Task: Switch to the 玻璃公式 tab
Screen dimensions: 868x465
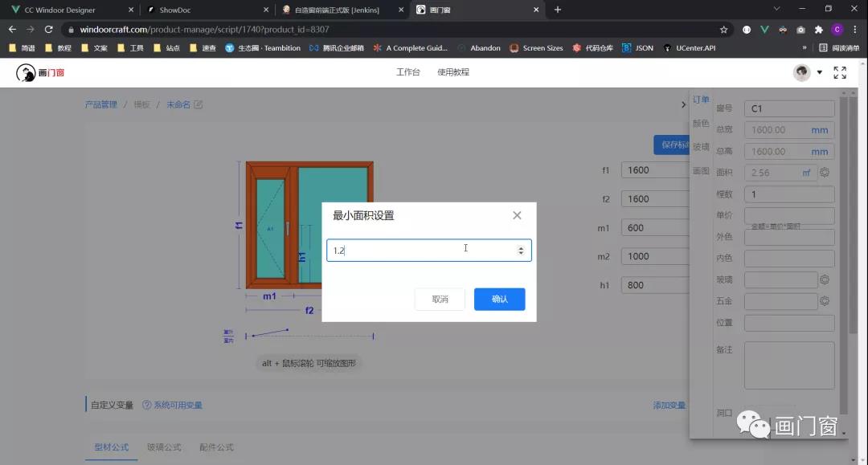Action: [x=164, y=447]
